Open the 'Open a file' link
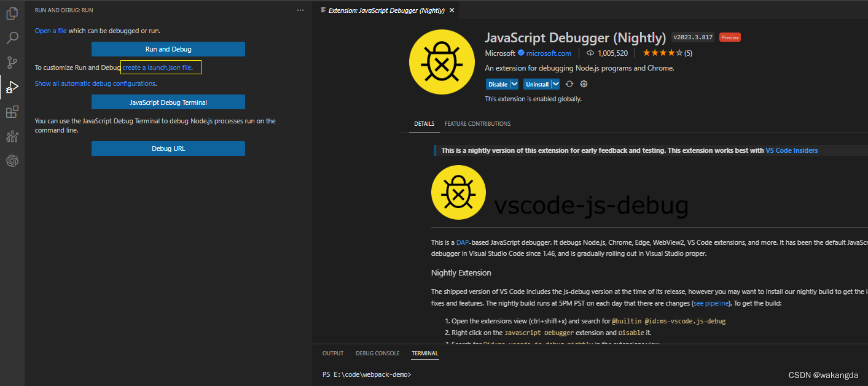This screenshot has width=868, height=386. click(x=51, y=31)
